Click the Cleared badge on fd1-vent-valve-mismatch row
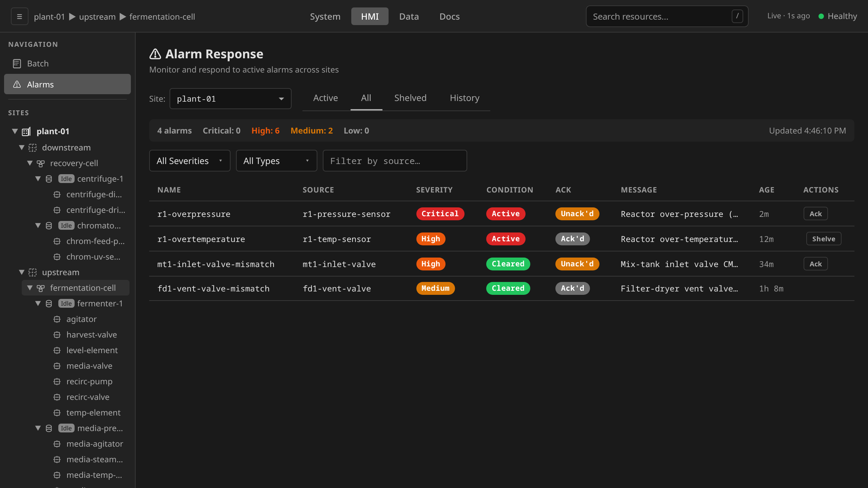 click(508, 288)
